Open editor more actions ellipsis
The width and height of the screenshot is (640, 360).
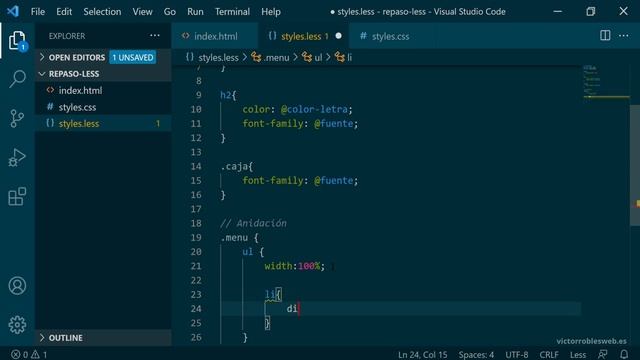pyautogui.click(x=623, y=36)
